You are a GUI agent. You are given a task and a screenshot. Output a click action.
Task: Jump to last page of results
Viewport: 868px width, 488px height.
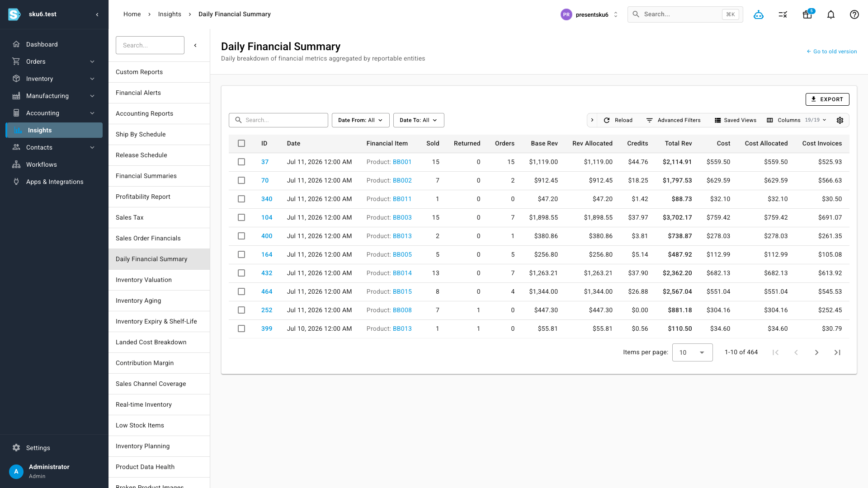click(837, 352)
